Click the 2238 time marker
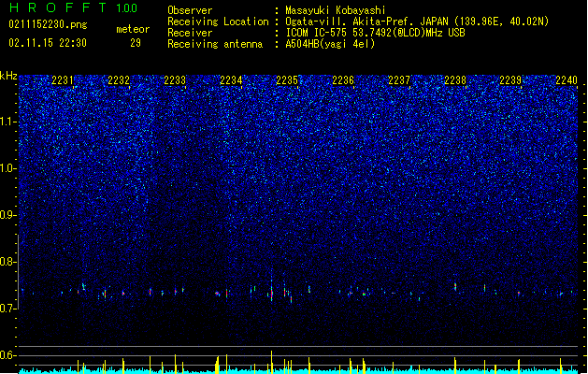This screenshot has width=588, height=374. point(455,79)
